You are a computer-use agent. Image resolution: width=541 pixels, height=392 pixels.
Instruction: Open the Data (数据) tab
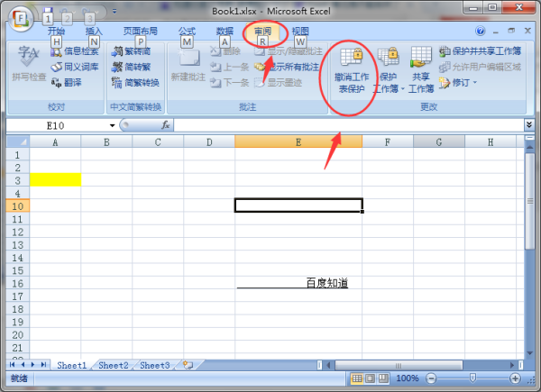click(225, 31)
